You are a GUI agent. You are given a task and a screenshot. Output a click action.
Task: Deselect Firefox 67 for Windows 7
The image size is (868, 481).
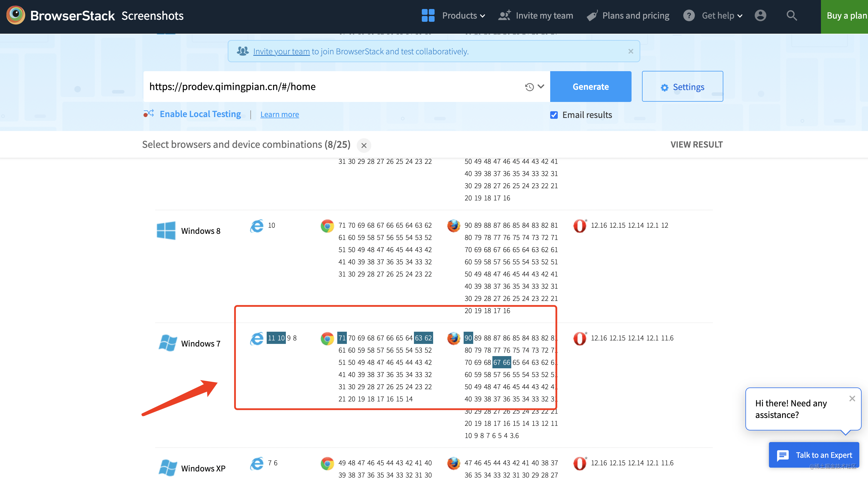pyautogui.click(x=497, y=362)
